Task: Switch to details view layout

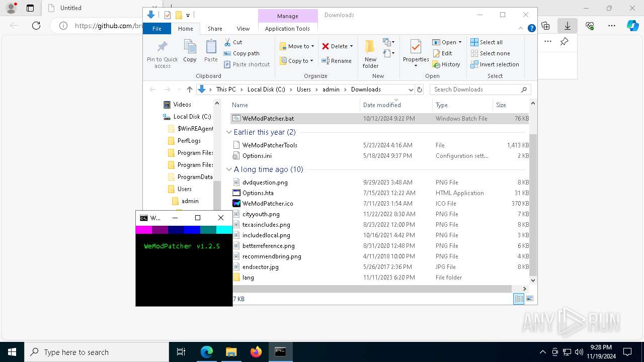Action: (x=519, y=299)
